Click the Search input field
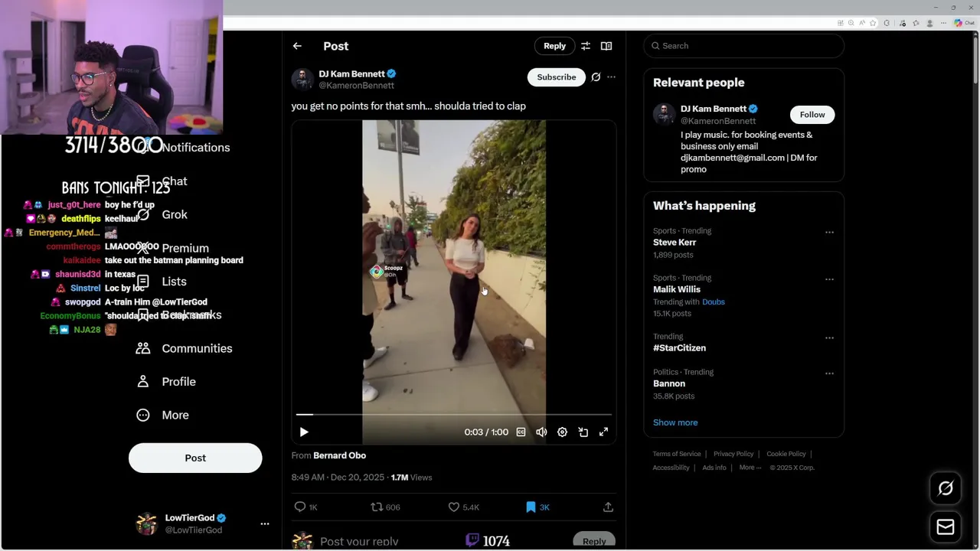 (x=743, y=46)
